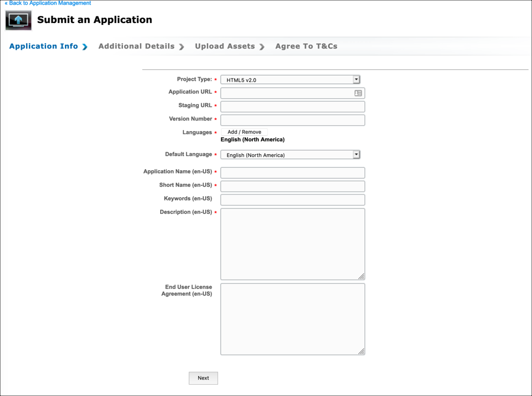Click inside the Staging URL field
Viewport: 532px width, 396px height.
click(x=292, y=106)
